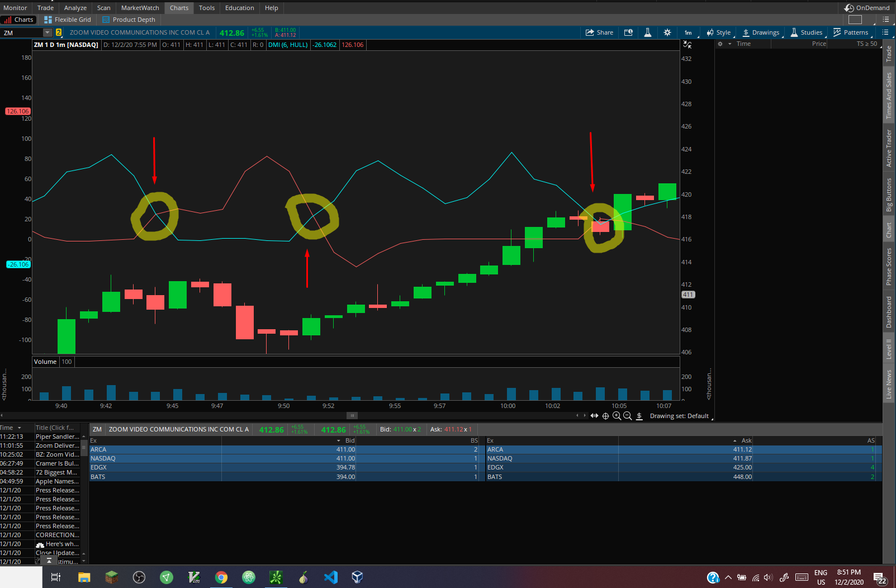Select the crosshair pointer tool
Viewport: 896px width, 588px height.
[605, 416]
